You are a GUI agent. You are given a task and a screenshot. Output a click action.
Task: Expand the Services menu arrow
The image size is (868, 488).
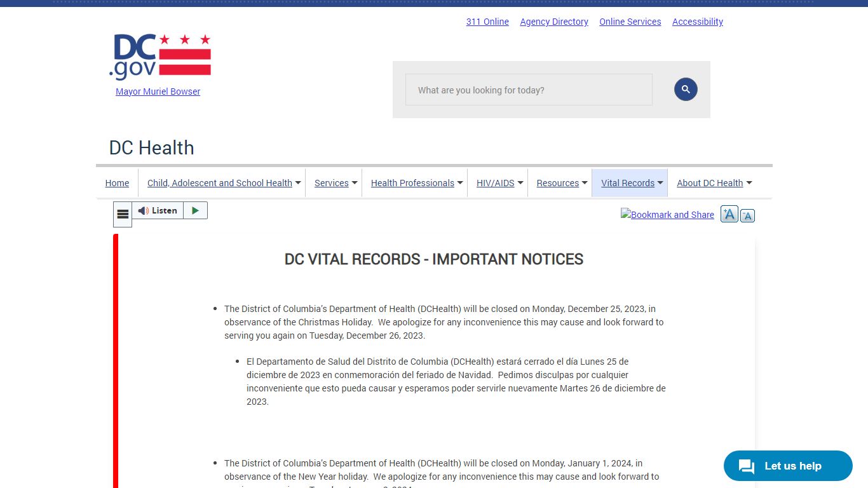pyautogui.click(x=355, y=183)
